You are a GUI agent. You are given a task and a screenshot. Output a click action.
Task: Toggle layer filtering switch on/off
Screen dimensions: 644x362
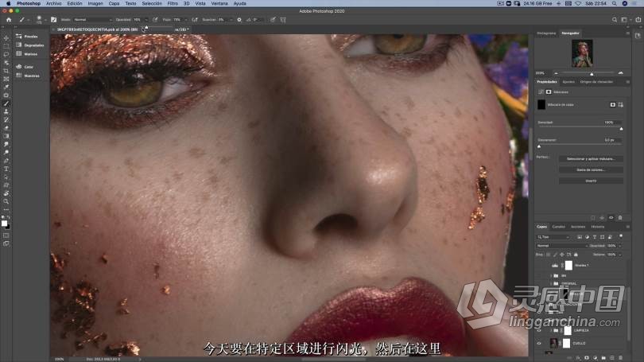[x=621, y=236]
